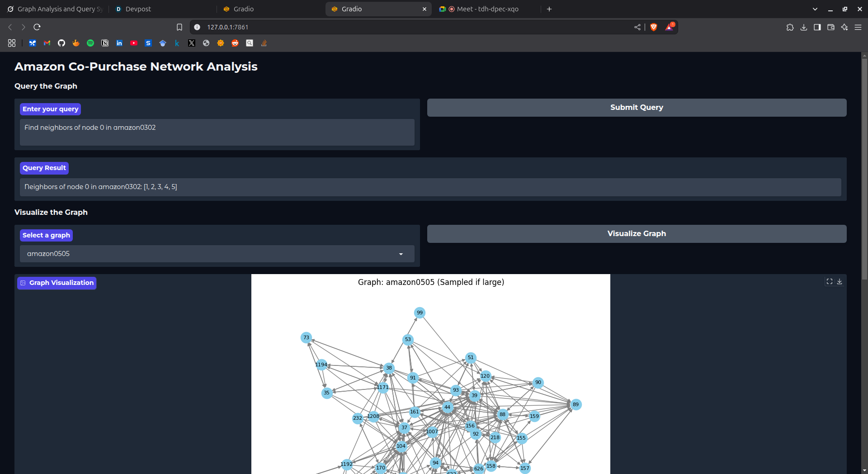
Task: Reload the current page
Action: point(37,27)
